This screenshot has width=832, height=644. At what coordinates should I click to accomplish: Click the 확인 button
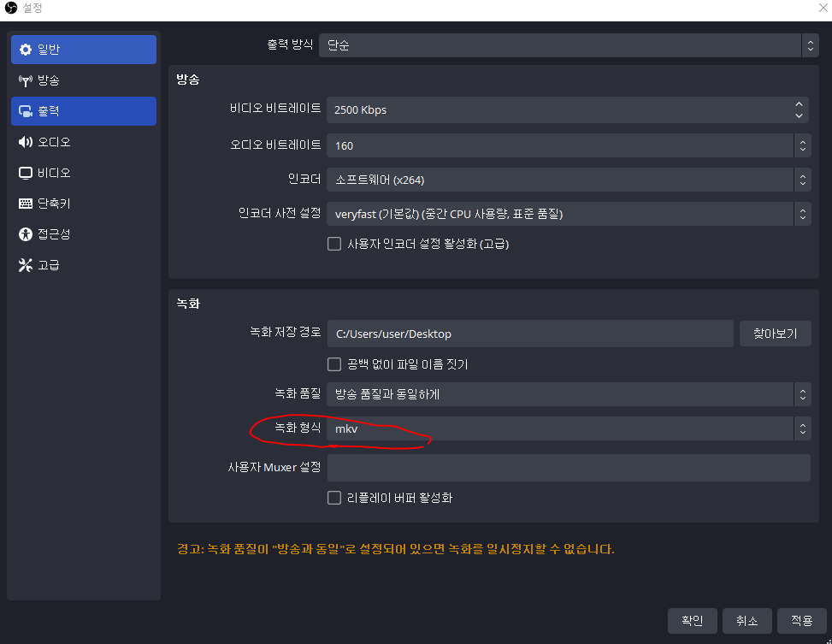click(x=693, y=621)
